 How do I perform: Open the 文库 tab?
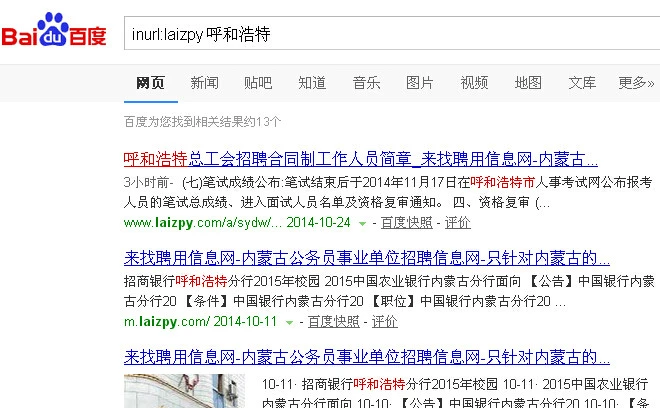point(582,83)
